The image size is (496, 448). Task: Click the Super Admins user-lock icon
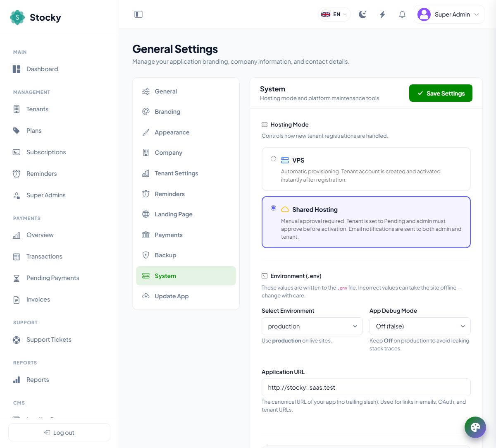pyautogui.click(x=17, y=195)
